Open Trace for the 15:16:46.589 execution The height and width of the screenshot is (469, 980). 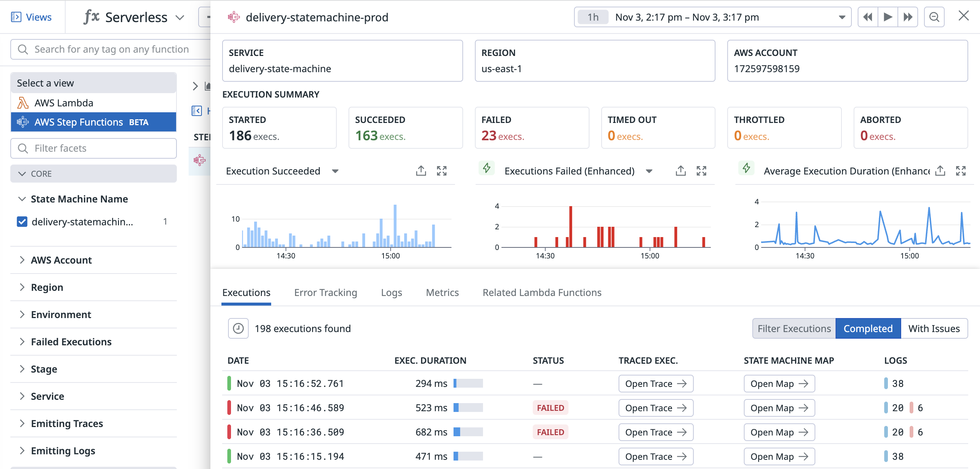pyautogui.click(x=655, y=408)
